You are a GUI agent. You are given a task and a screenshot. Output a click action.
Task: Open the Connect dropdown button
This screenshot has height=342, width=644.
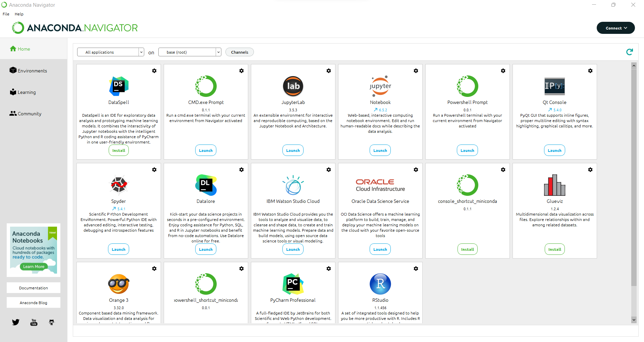[x=615, y=28]
